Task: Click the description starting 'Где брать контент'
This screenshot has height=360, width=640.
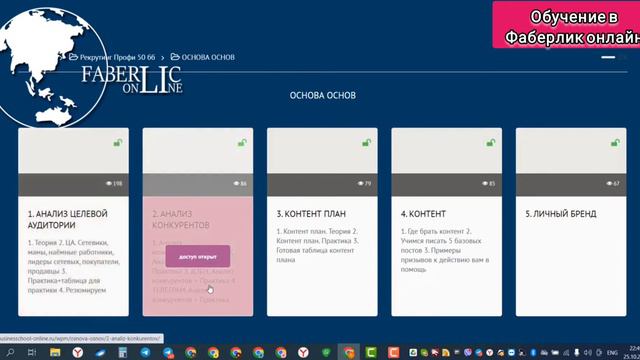Action: click(x=445, y=250)
